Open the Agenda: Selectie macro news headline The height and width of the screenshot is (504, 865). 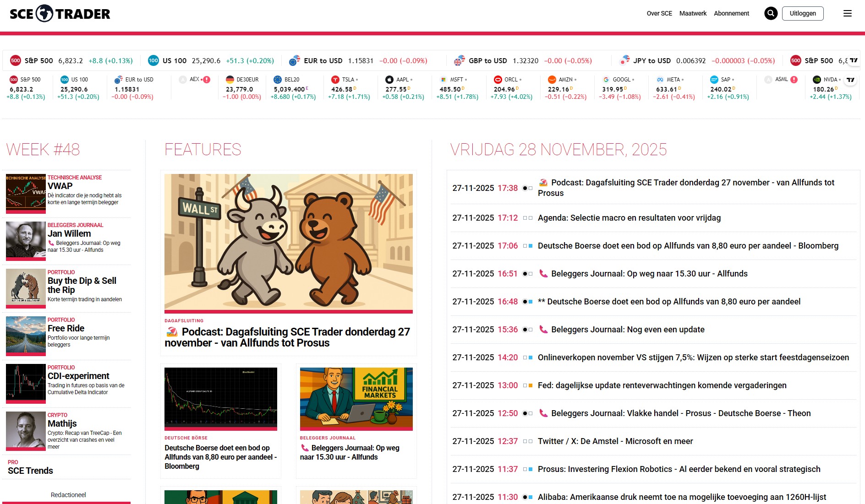click(629, 218)
